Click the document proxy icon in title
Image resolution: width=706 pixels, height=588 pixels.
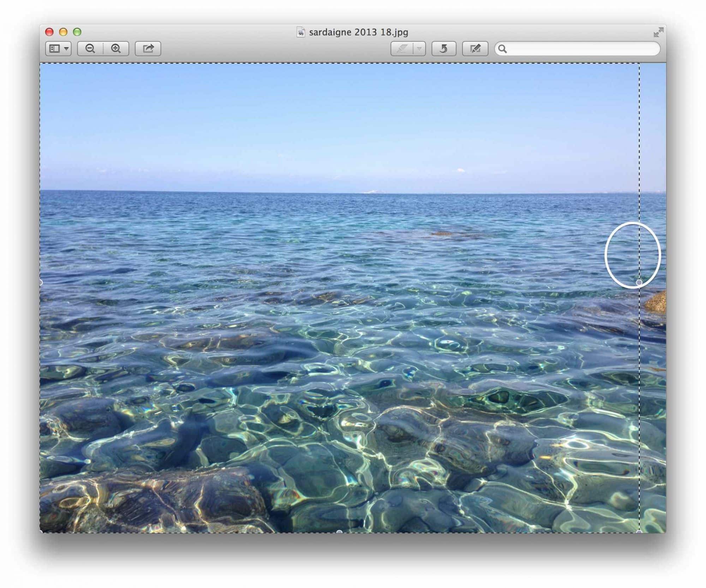click(300, 32)
